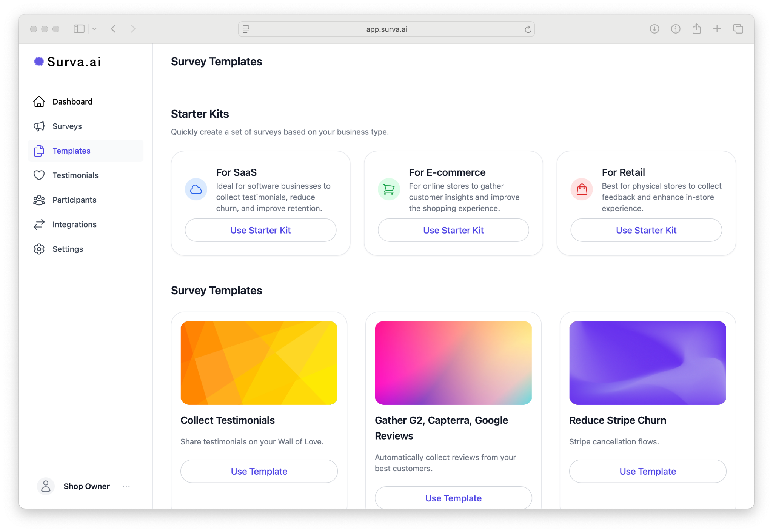This screenshot has height=532, width=773.
Task: Use Template for Reduce Stripe Churn
Action: (648, 472)
